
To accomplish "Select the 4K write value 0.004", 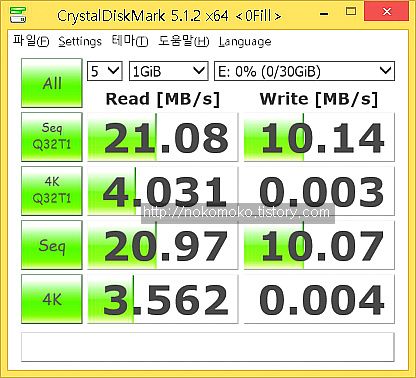I will tap(319, 299).
